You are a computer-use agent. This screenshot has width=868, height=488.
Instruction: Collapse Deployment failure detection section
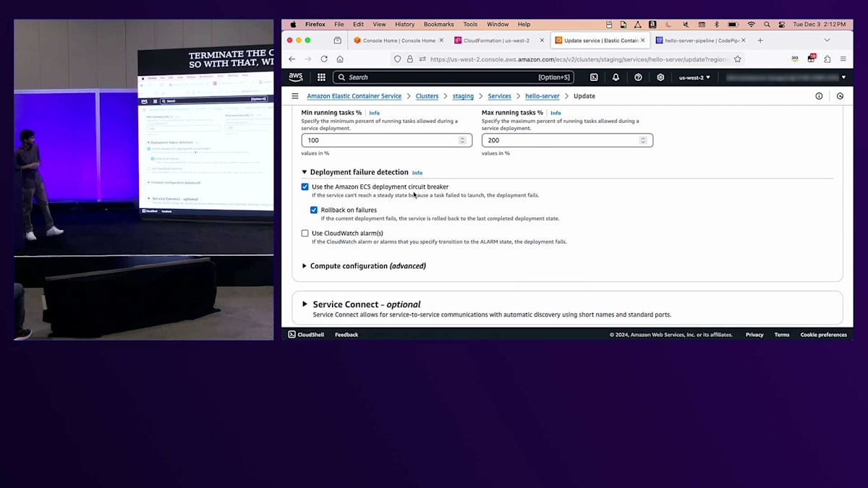tap(305, 172)
